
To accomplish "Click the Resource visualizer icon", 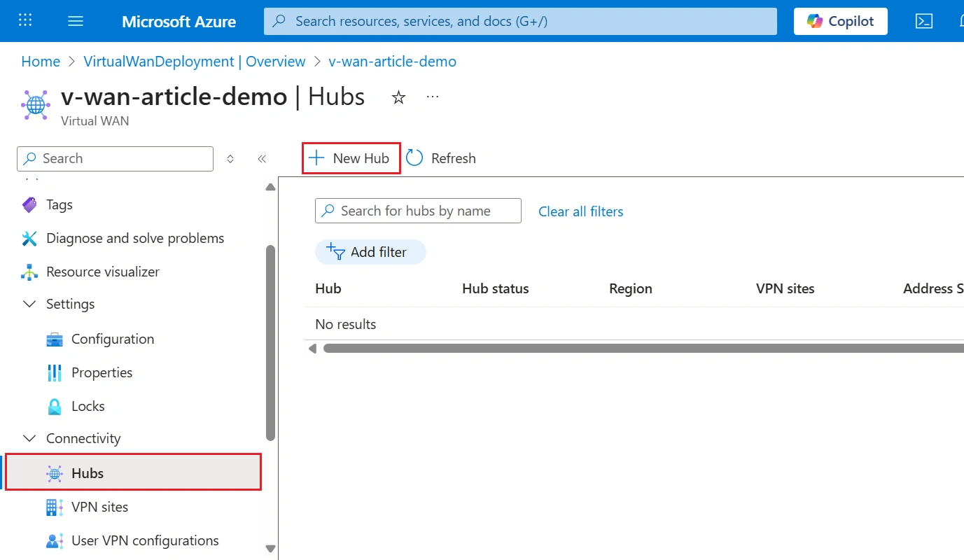I will [x=29, y=272].
